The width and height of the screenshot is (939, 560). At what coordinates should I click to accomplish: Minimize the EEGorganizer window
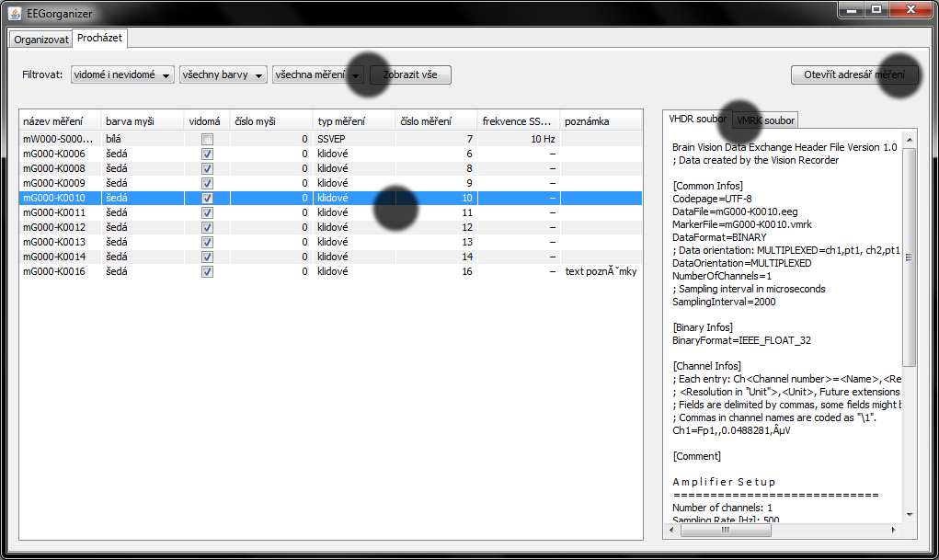852,10
